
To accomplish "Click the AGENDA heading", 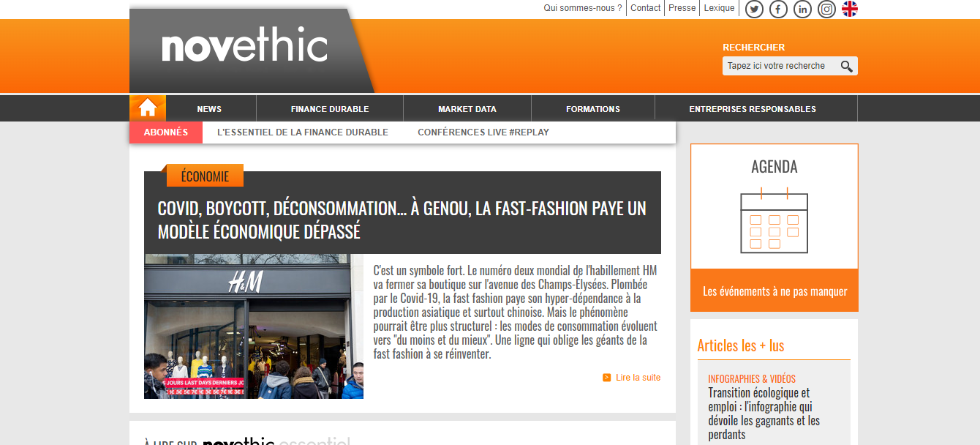I will point(774,167).
